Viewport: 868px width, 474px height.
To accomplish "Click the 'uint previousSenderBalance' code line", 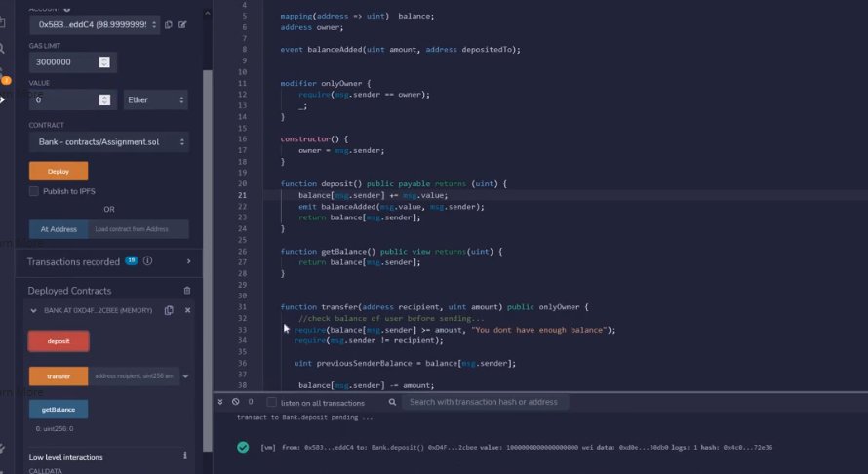I will [x=405, y=363].
